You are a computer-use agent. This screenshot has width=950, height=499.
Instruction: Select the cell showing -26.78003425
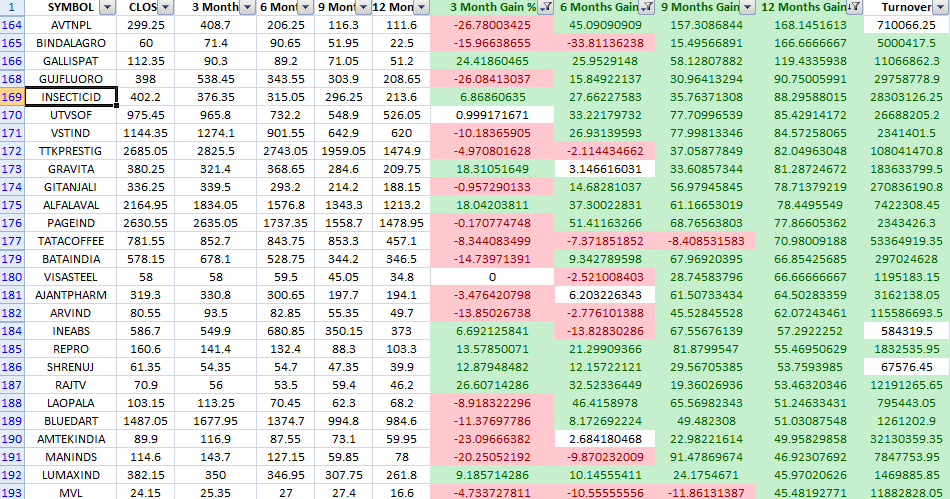(492, 25)
